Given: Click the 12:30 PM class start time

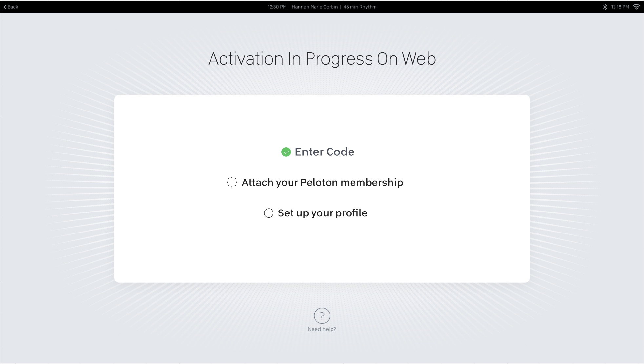Looking at the screenshot, I should (277, 7).
